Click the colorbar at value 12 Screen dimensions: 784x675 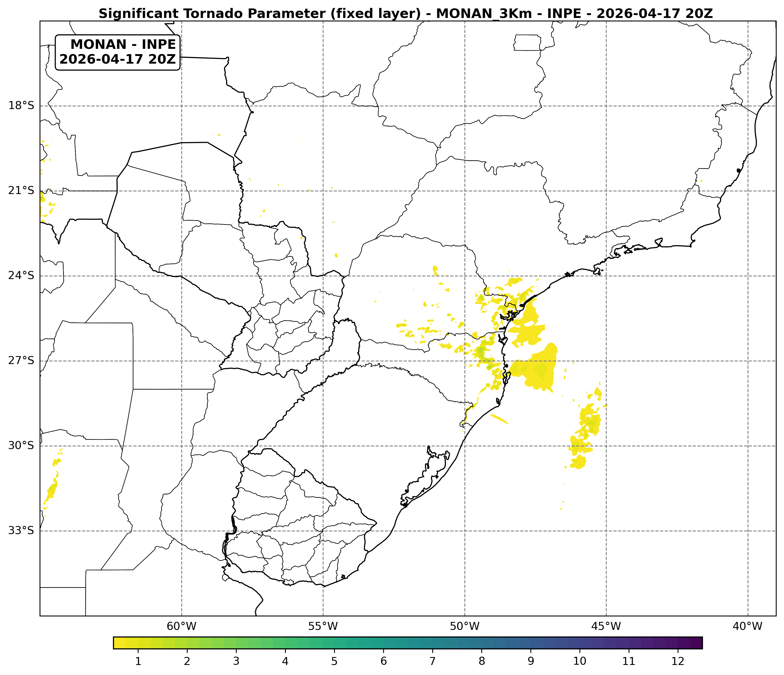pos(678,643)
